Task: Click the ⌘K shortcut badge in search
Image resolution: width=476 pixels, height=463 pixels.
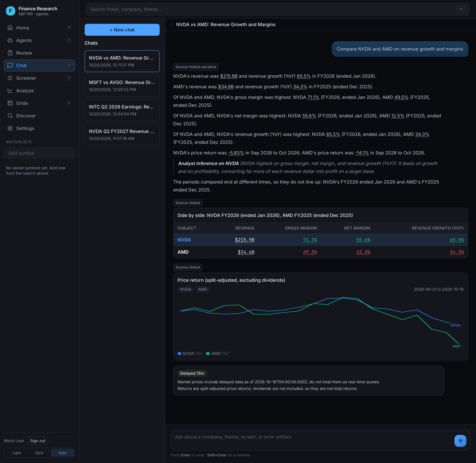Action: pos(461,9)
